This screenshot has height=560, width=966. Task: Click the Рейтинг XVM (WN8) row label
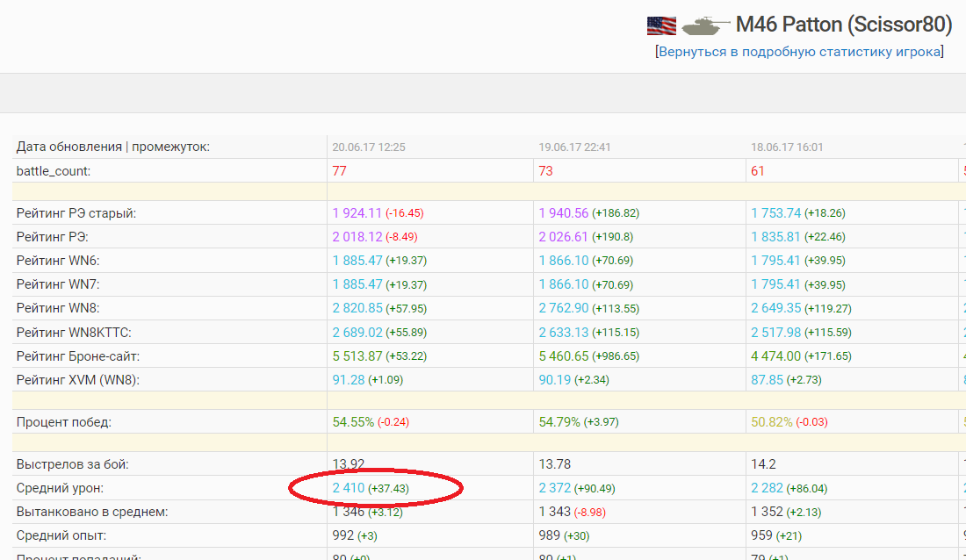78,380
